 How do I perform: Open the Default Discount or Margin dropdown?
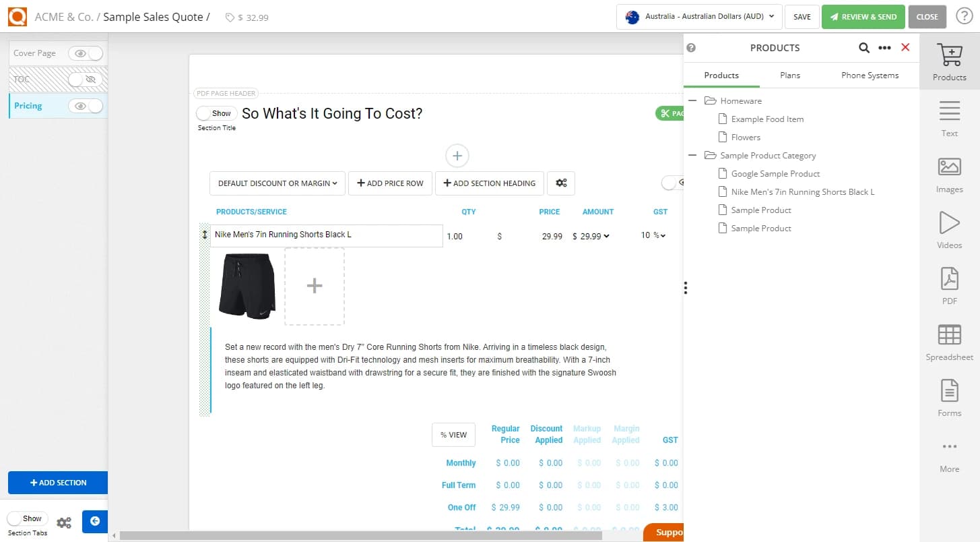(277, 183)
